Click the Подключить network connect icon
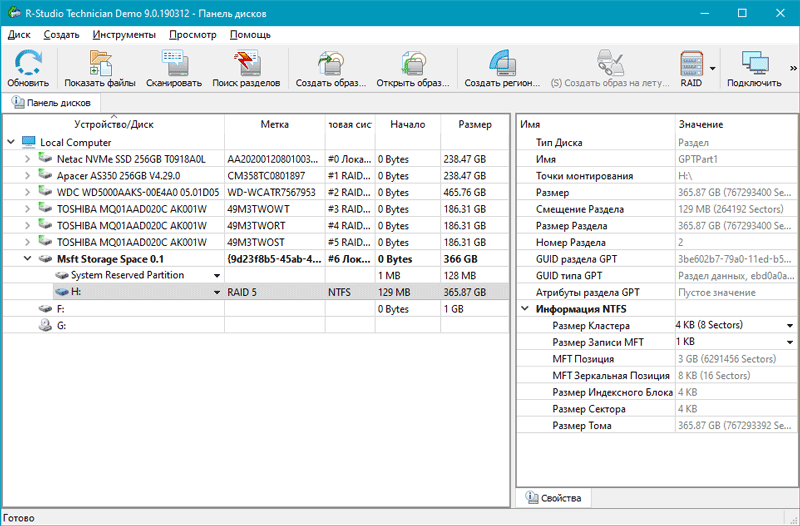Viewport: 800px width, 526px height. tap(754, 63)
